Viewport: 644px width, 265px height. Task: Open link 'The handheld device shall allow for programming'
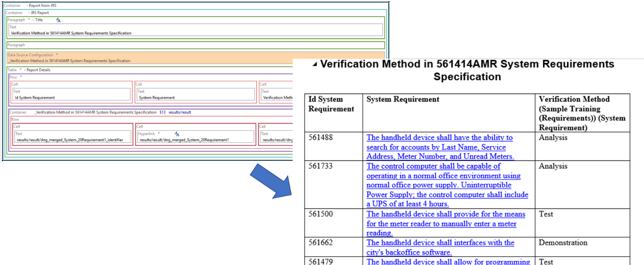coord(448,262)
